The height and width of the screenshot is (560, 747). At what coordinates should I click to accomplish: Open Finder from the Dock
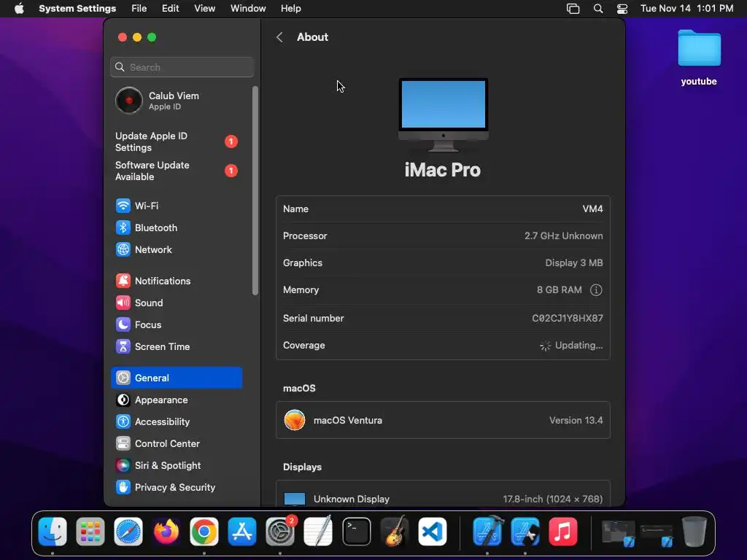(53, 532)
